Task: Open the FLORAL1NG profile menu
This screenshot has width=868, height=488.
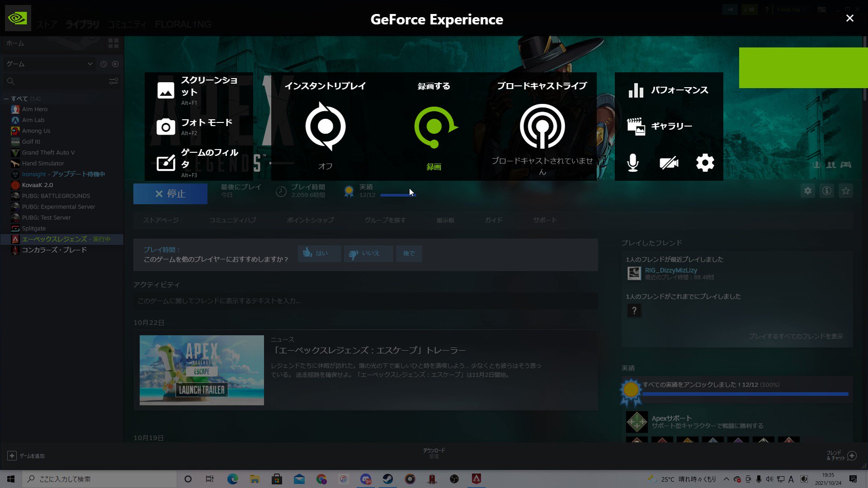Action: (183, 24)
